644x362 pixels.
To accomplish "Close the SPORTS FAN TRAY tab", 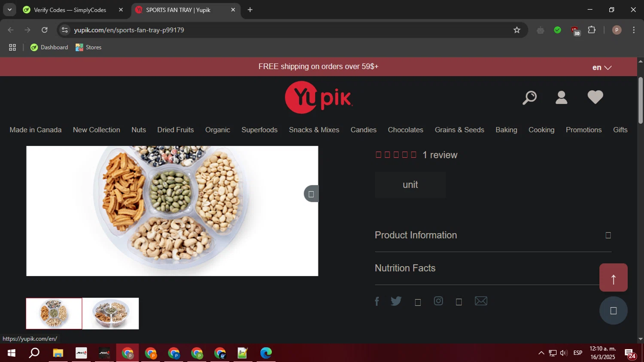I will point(233,10).
